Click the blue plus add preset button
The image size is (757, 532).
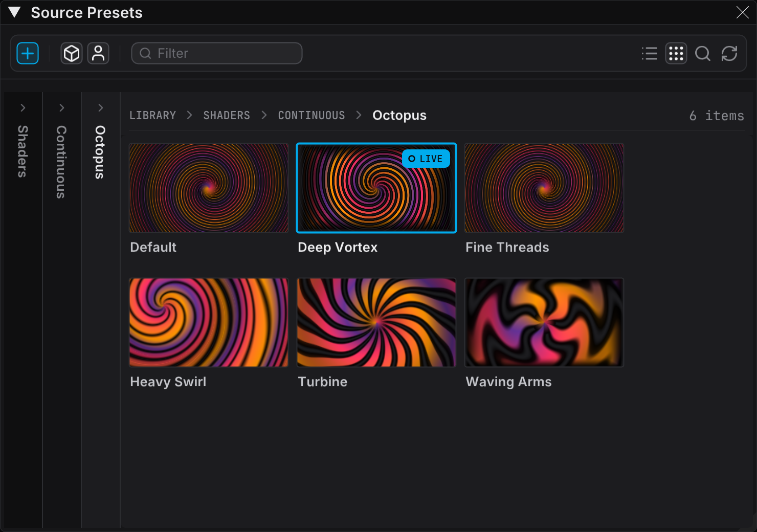[x=28, y=53]
